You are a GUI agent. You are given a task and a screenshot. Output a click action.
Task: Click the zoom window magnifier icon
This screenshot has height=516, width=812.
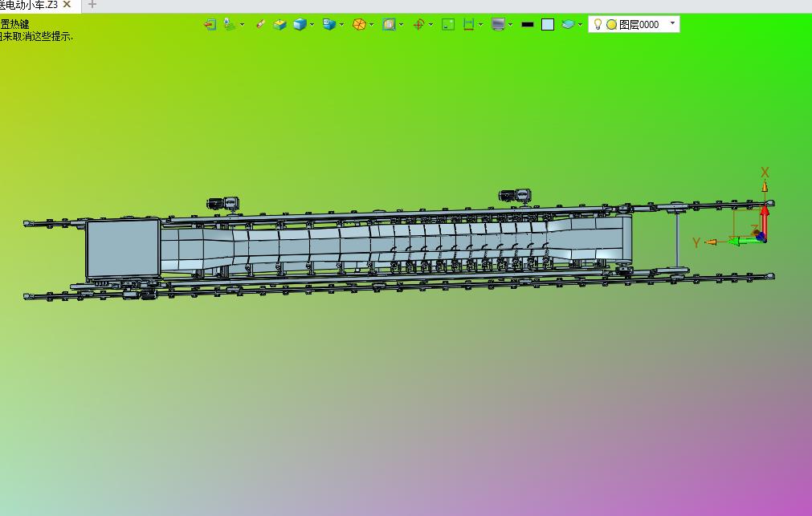coord(389,24)
